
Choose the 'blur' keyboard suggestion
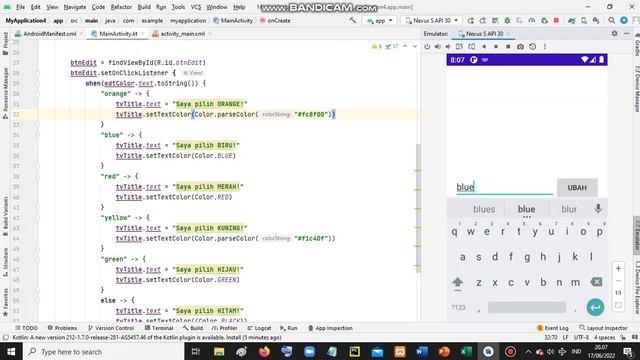569,209
